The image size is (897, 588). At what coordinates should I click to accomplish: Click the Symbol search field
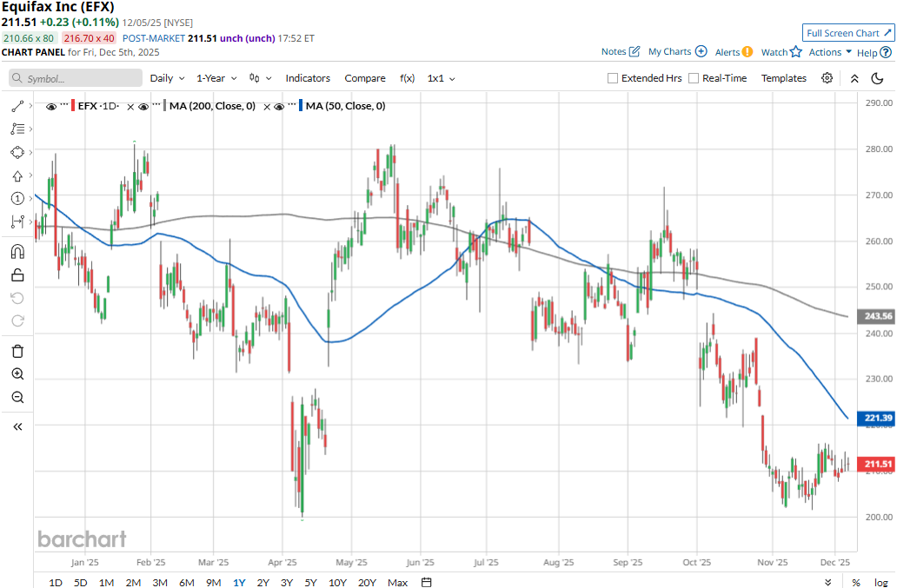tap(76, 78)
